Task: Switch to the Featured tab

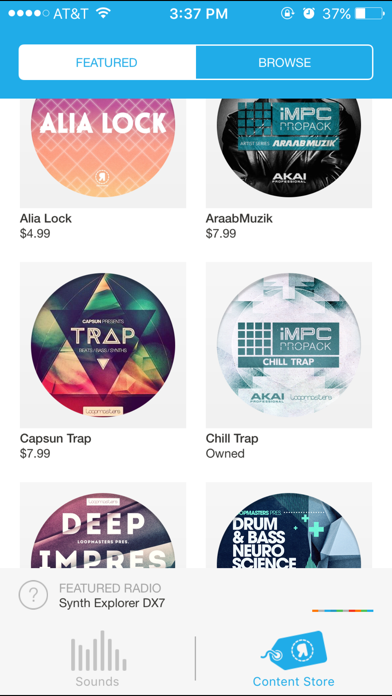Action: click(107, 63)
